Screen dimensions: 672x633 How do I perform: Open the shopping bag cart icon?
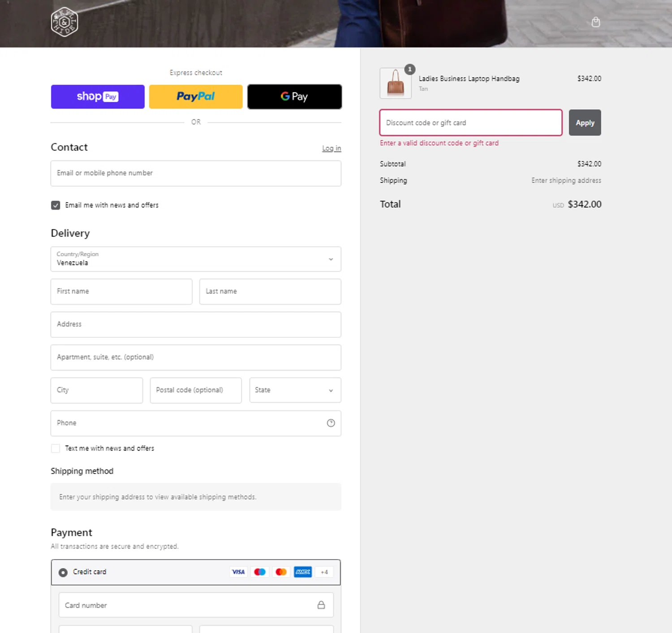coord(595,22)
